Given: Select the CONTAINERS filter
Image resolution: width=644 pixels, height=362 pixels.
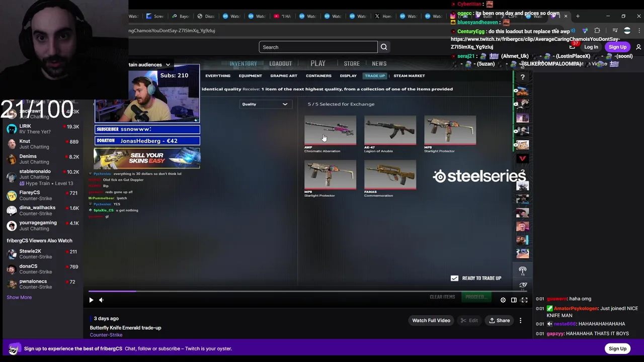Looking at the screenshot, I should coord(318,76).
